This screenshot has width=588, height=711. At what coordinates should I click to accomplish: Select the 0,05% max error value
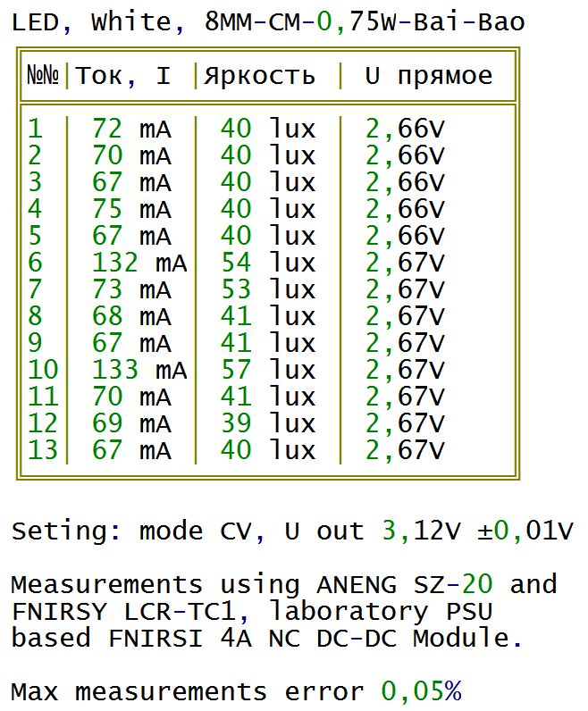pyautogui.click(x=421, y=691)
